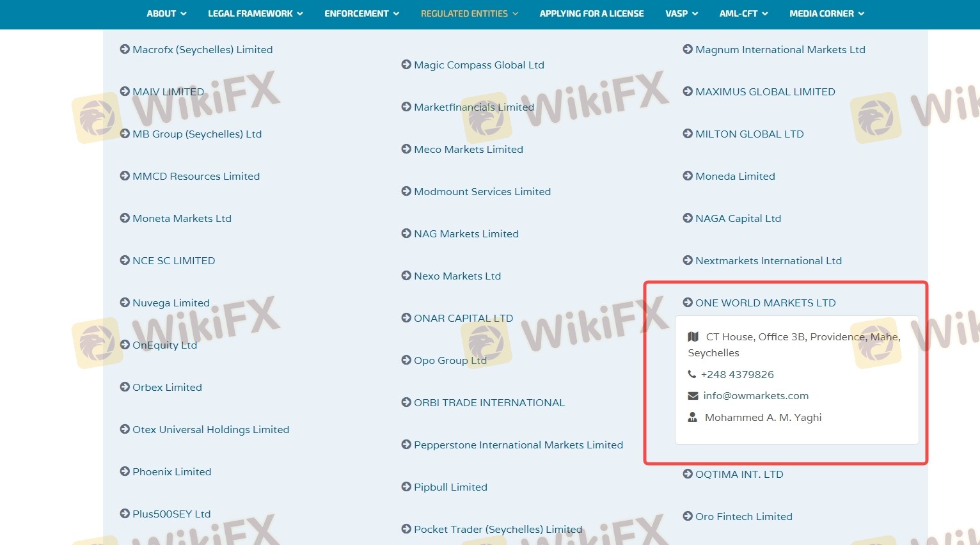The image size is (980, 545).
Task: Click arrow icon beside Macrofx (Seychelles) Limited
Action: coord(125,49)
